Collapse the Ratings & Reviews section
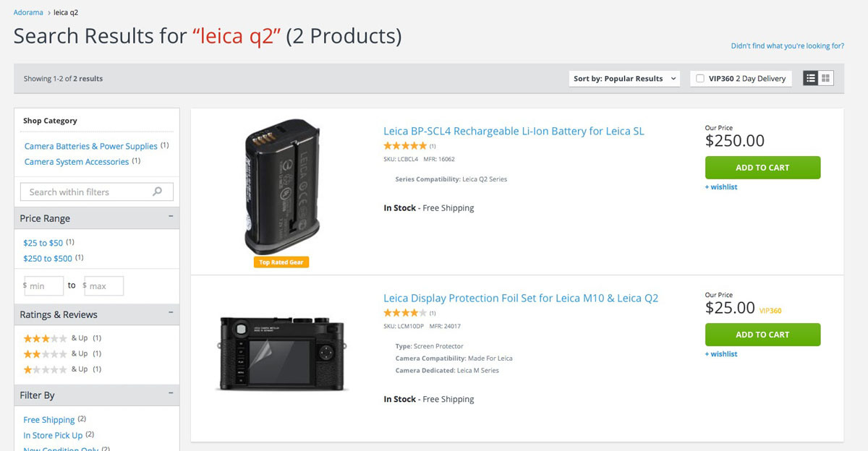 click(171, 313)
